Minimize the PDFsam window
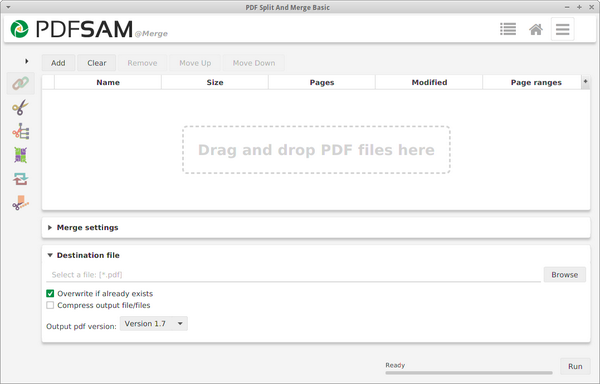 coord(567,7)
